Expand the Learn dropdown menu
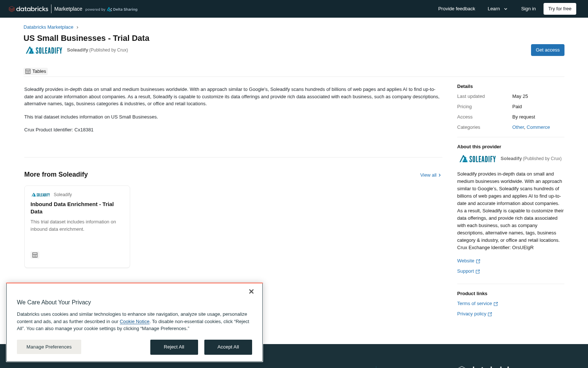Image resolution: width=588 pixels, height=368 pixels. 498,9
